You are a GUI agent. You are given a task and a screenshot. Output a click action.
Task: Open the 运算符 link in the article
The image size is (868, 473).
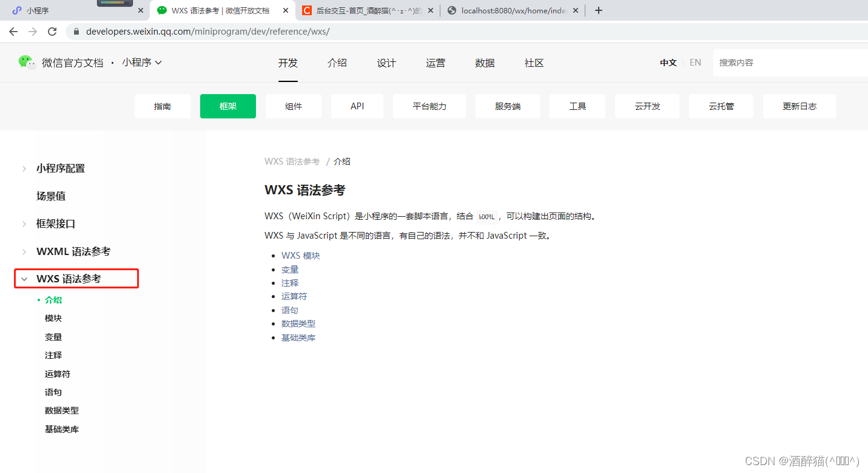coord(294,296)
